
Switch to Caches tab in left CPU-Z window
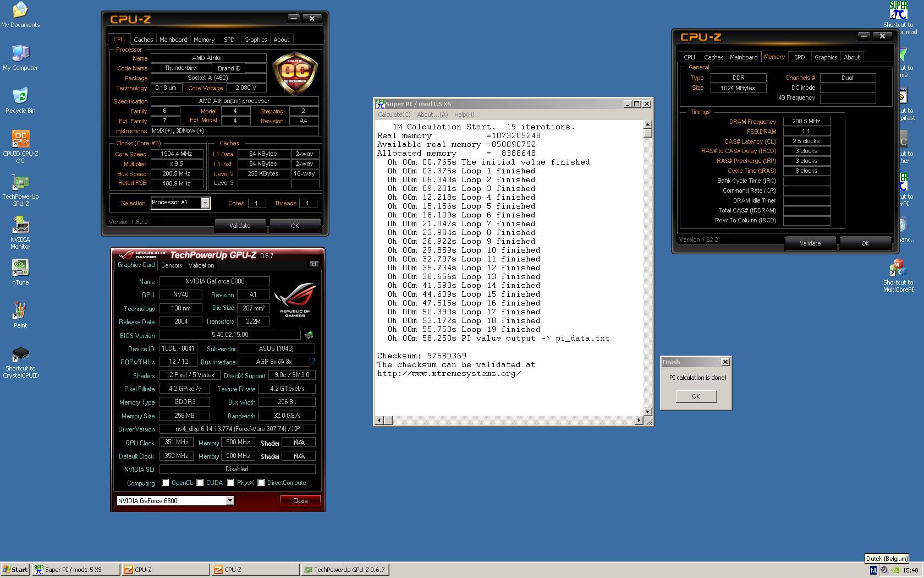(143, 40)
